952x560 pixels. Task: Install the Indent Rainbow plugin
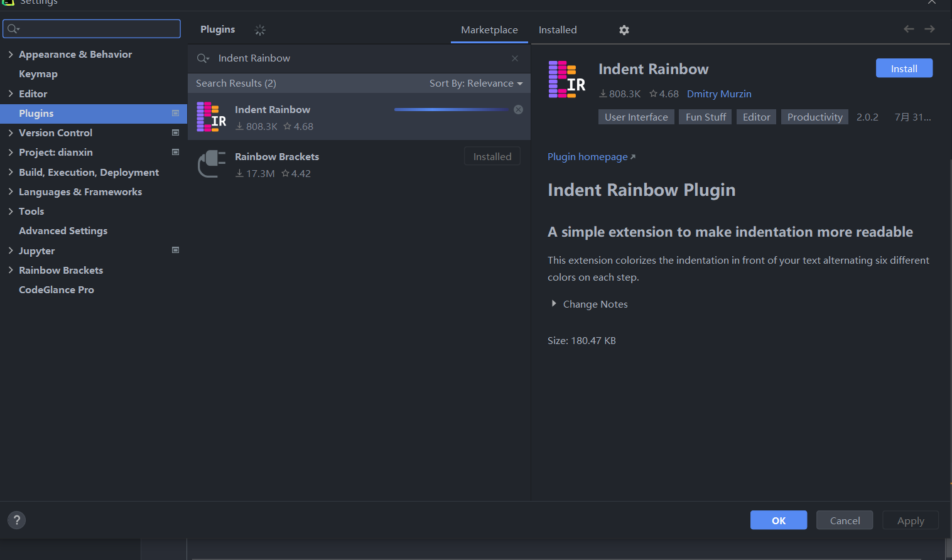pyautogui.click(x=904, y=68)
